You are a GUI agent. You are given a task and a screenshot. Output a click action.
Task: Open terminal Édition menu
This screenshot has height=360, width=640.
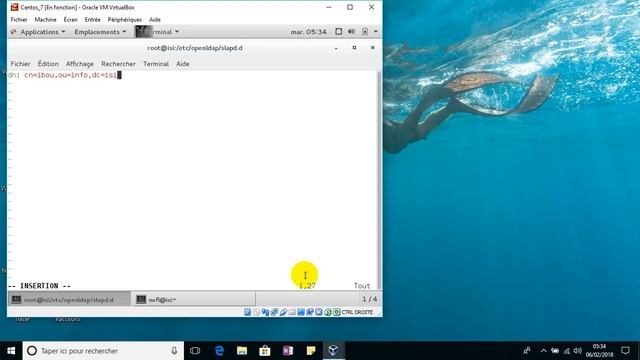[x=48, y=64]
